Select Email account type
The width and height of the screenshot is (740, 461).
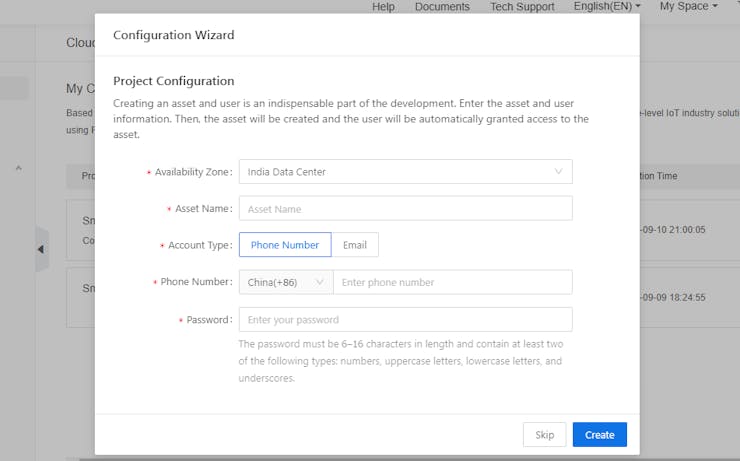click(x=355, y=245)
